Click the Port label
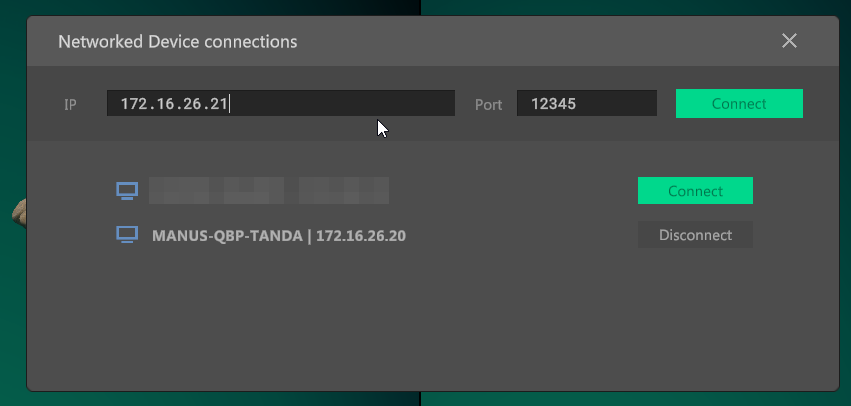Viewport: 851px width, 406px height. pos(488,104)
